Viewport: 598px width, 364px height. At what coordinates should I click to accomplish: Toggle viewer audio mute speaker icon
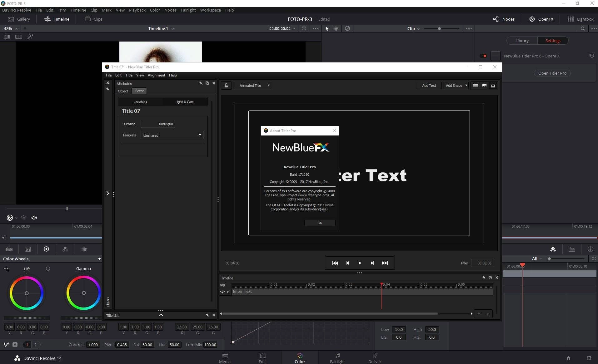pos(34,218)
